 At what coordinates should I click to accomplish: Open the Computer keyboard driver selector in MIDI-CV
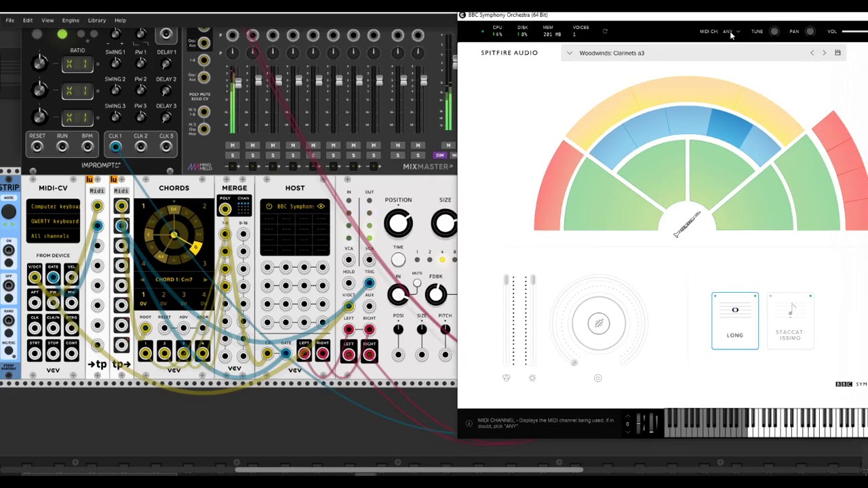[x=55, y=206]
